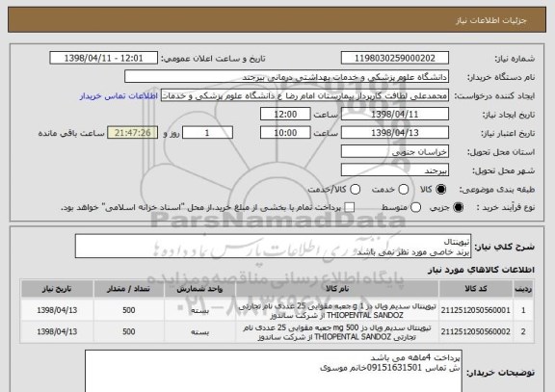Click the remaining time field 21:47:26
Image resolution: width=555 pixels, height=392 pixels.
[133, 133]
